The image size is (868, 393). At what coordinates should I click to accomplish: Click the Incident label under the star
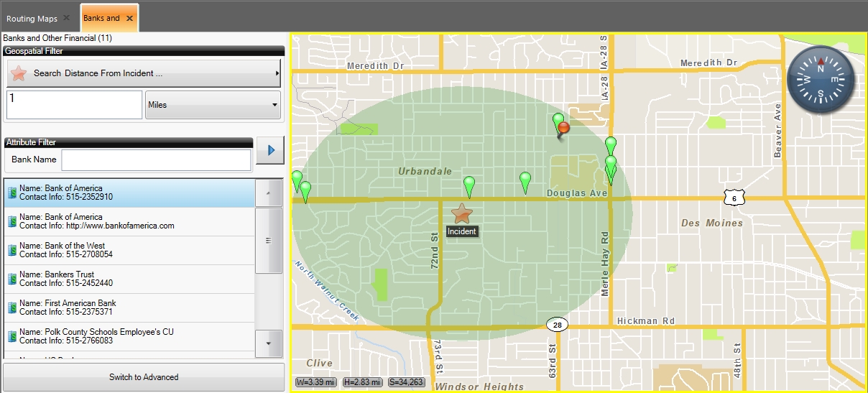[461, 231]
